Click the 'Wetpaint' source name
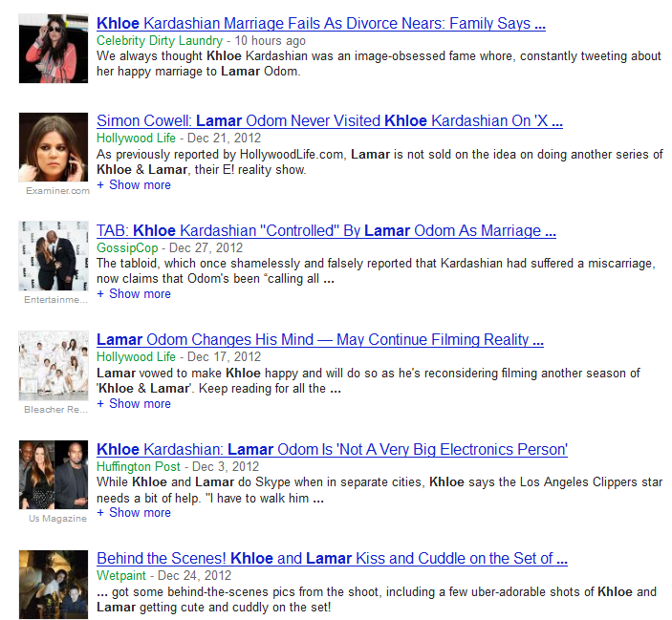The width and height of the screenshot is (672, 620). point(121,575)
